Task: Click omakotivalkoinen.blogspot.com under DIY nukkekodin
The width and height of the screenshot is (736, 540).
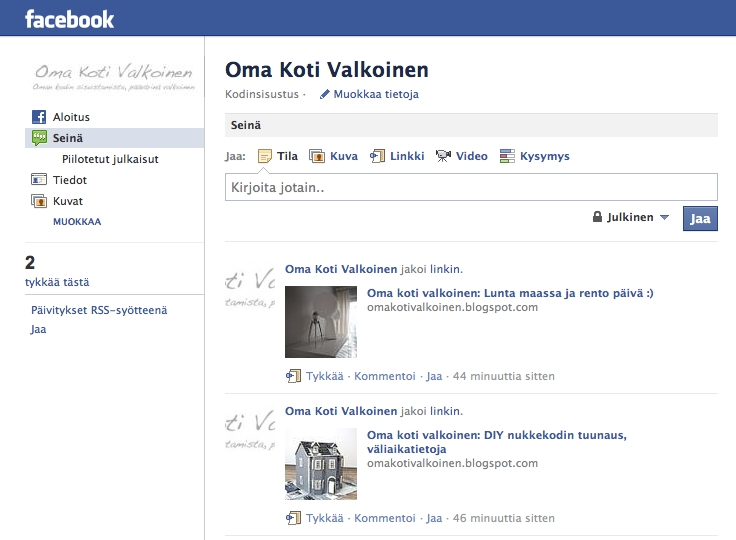Action: [x=452, y=463]
